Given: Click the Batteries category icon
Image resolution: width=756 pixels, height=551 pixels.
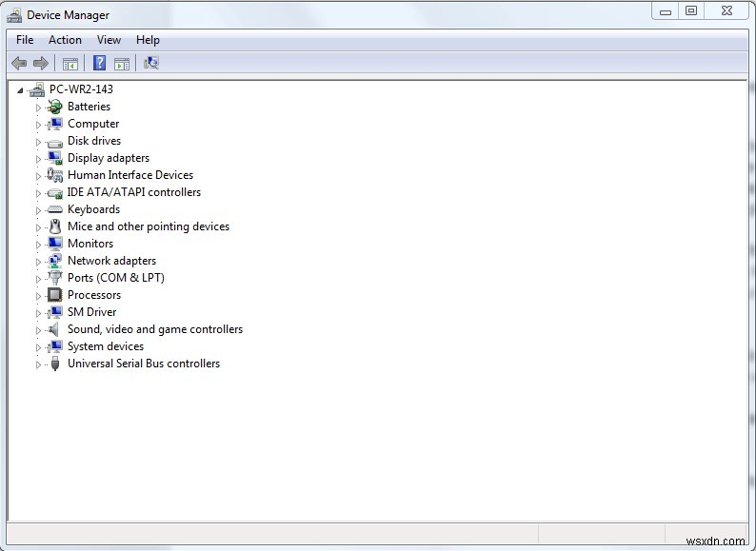Looking at the screenshot, I should pyautogui.click(x=55, y=107).
